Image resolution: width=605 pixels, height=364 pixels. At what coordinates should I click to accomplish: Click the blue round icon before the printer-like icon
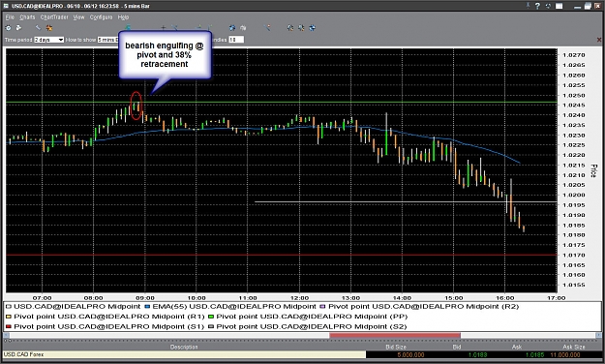(x=232, y=28)
